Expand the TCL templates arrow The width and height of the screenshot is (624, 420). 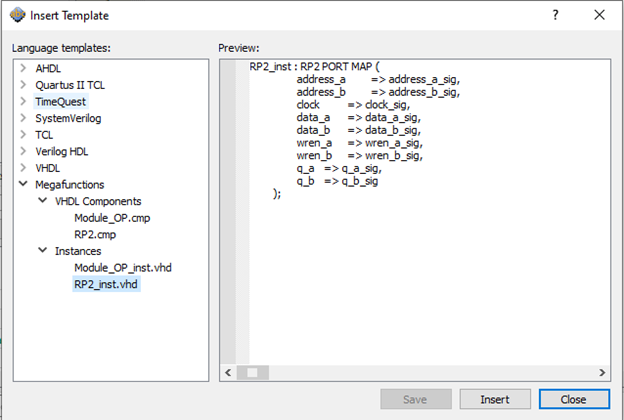(23, 135)
